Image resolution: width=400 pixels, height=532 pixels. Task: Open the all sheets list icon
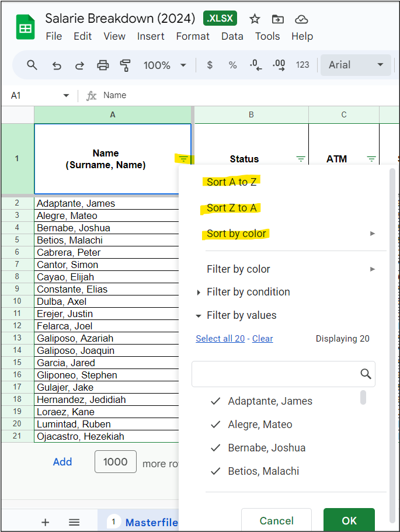click(74, 522)
